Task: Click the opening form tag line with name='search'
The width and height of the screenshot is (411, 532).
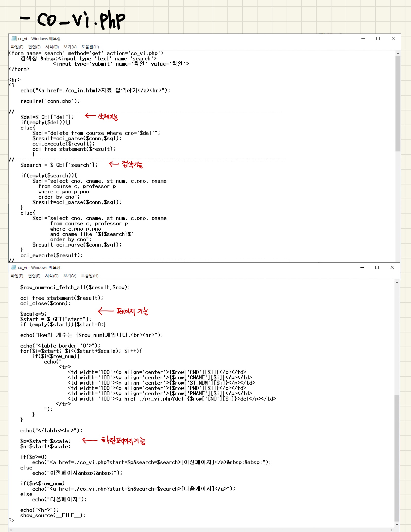Action: (86, 53)
